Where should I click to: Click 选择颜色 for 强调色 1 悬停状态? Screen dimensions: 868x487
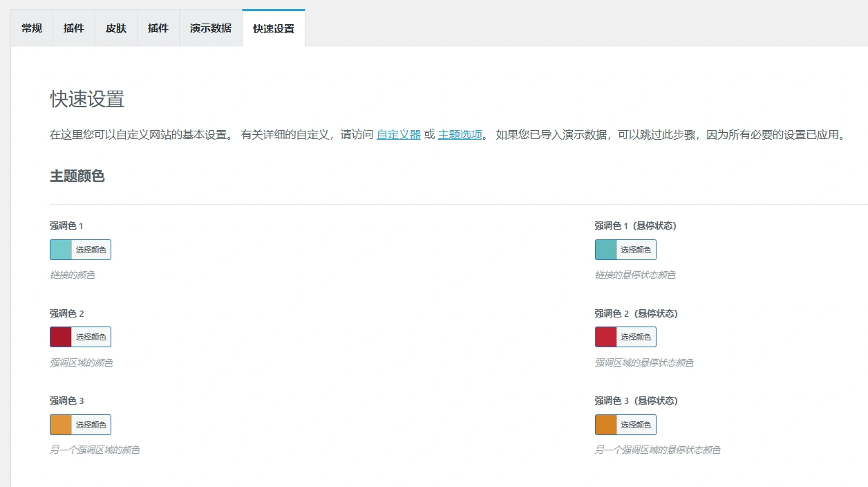click(x=636, y=250)
